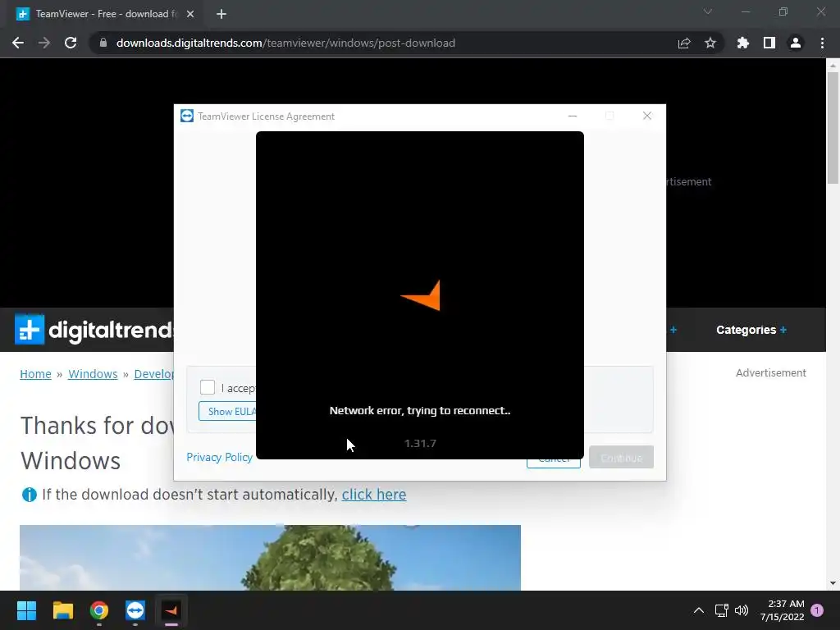Open the Privacy Policy link in TeamViewer dialog
840x630 pixels.
click(219, 457)
